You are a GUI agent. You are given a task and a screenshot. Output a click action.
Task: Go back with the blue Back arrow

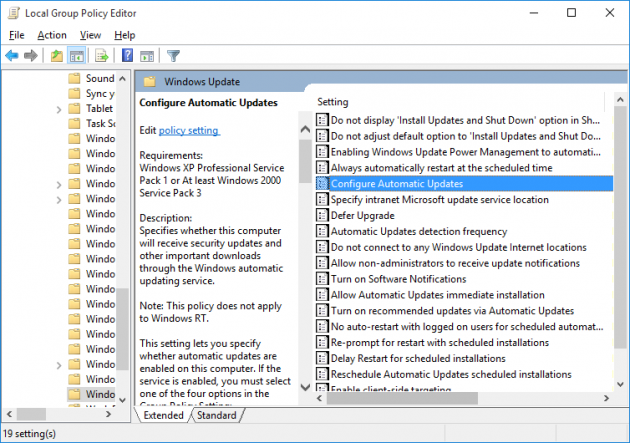click(12, 55)
